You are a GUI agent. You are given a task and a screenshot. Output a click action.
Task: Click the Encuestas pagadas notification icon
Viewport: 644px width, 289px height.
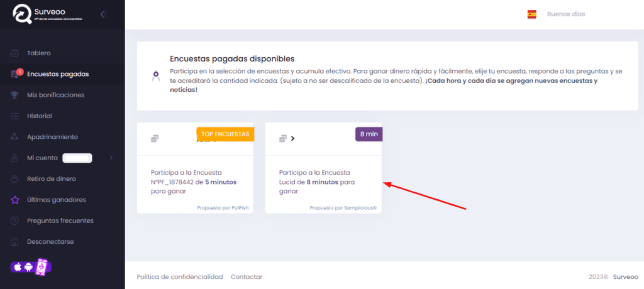[x=16, y=74]
